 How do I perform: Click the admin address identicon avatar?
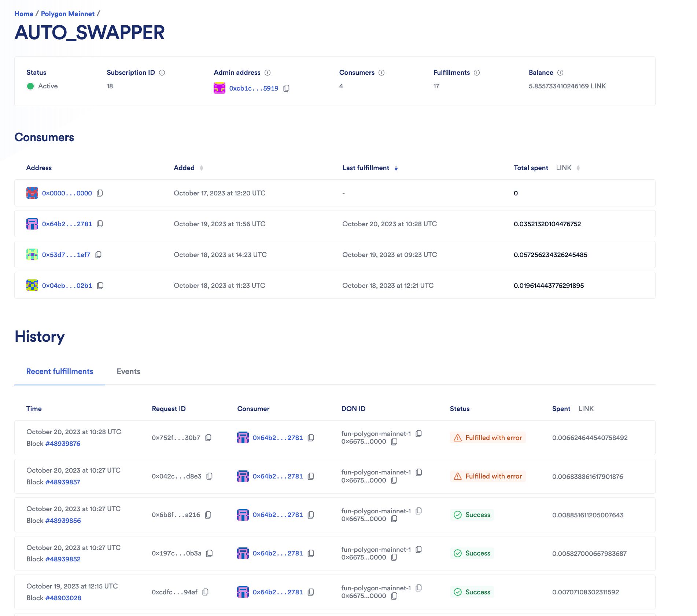[220, 88]
